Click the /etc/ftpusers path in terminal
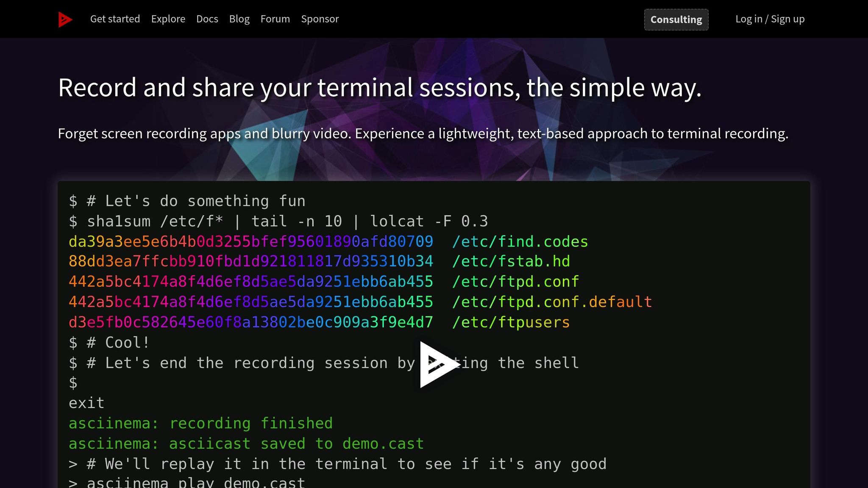Screen dimensions: 868x488 tap(511, 322)
